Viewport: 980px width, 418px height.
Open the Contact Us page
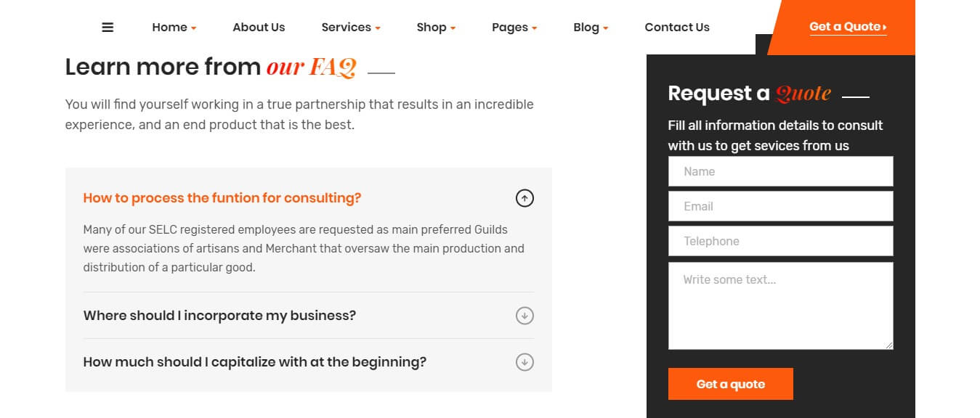click(677, 28)
